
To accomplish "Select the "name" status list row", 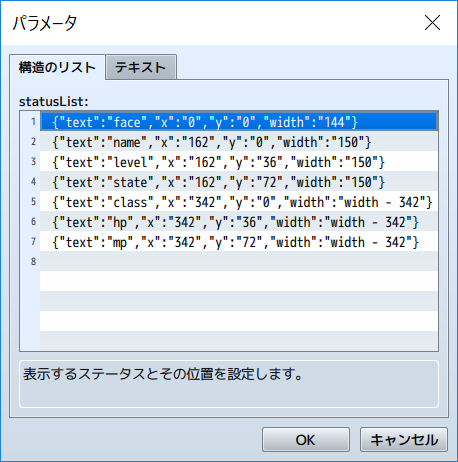I will pos(239,141).
